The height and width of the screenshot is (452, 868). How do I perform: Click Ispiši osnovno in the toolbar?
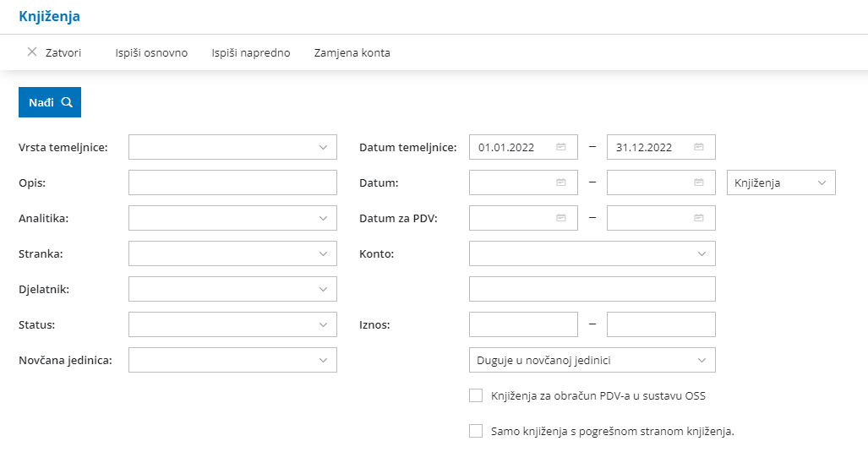[x=151, y=52]
